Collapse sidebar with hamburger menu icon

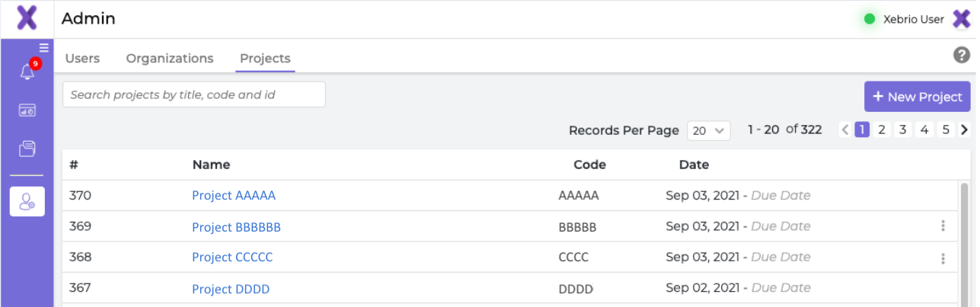pyautogui.click(x=44, y=48)
